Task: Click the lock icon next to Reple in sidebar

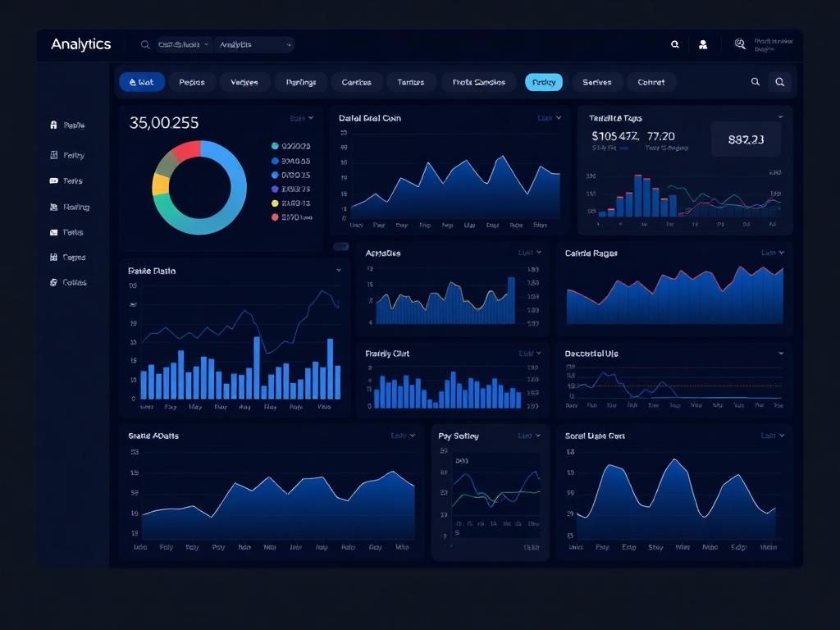Action: coord(53,125)
